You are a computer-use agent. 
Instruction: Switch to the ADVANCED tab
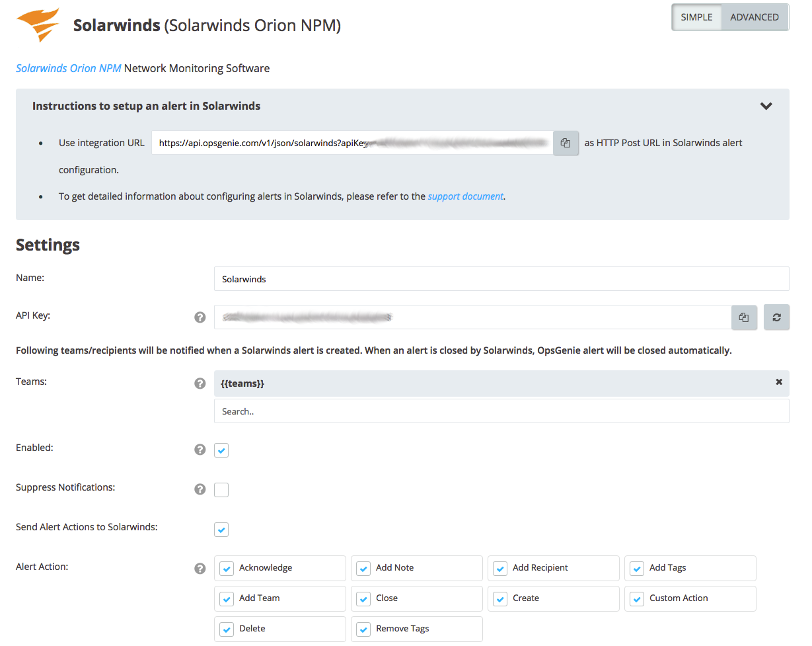point(754,17)
